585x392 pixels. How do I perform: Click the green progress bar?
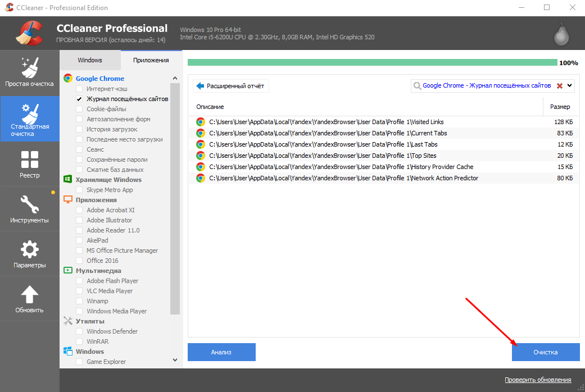(x=372, y=63)
